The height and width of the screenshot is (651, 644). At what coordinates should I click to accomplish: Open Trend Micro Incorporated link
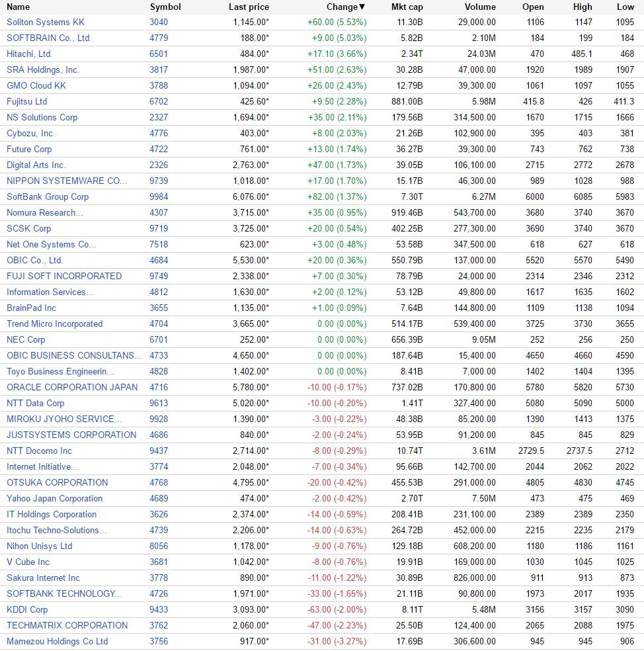tap(54, 324)
